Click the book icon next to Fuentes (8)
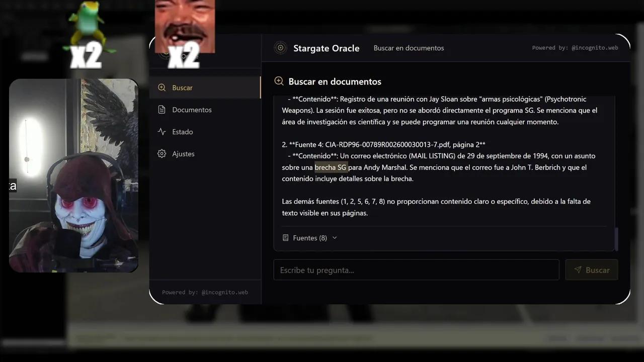 [285, 238]
